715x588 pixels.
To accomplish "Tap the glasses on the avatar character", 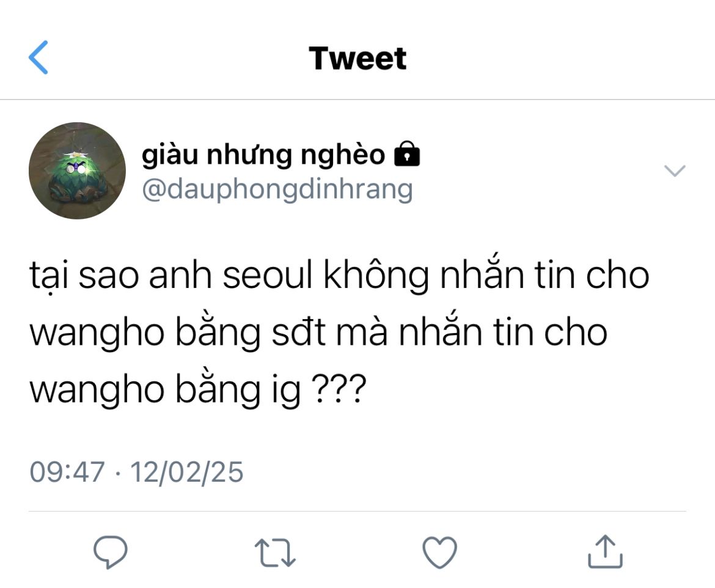I will coord(76,169).
